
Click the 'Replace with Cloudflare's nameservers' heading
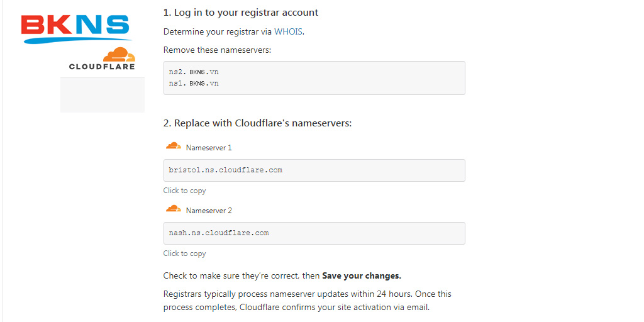coord(257,123)
